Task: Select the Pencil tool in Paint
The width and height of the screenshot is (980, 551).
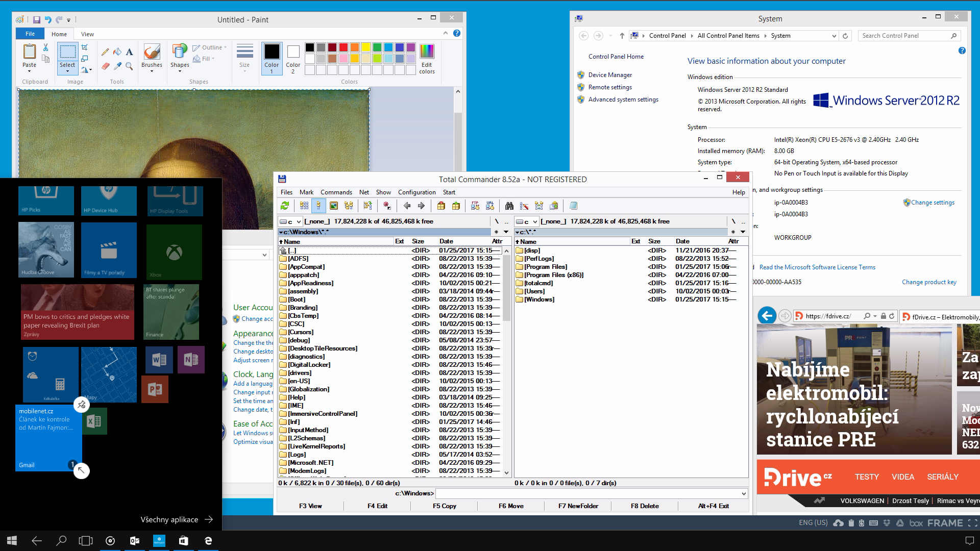Action: (x=105, y=52)
